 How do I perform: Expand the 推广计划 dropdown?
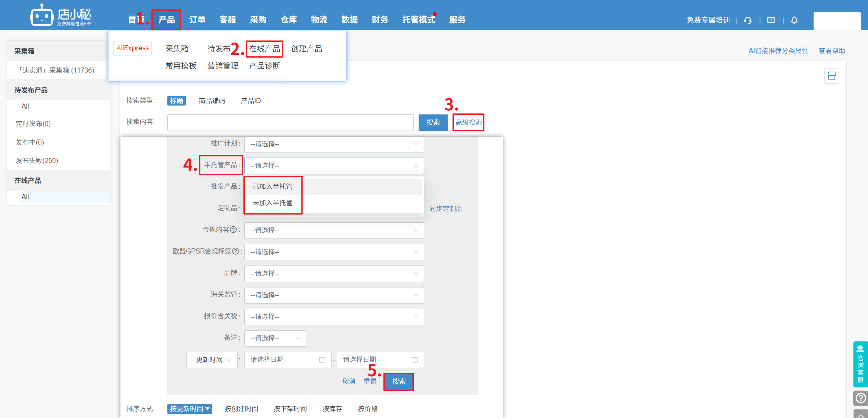[334, 144]
